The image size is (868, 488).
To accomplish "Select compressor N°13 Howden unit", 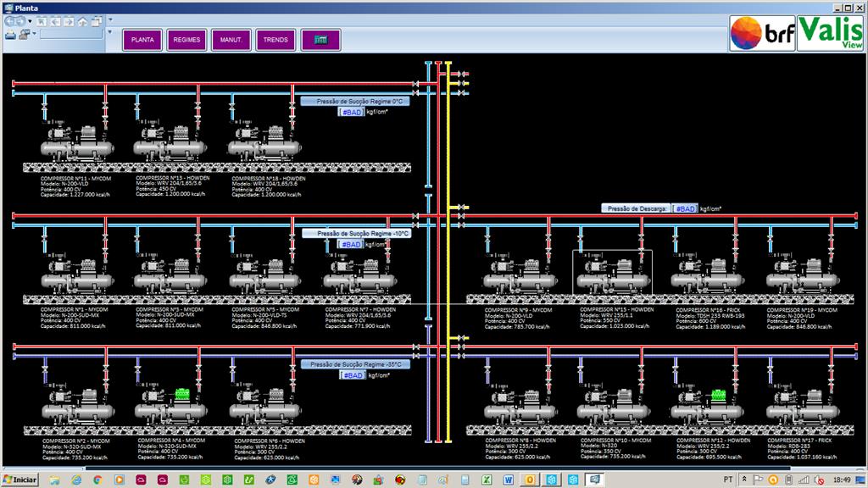I will [170, 141].
